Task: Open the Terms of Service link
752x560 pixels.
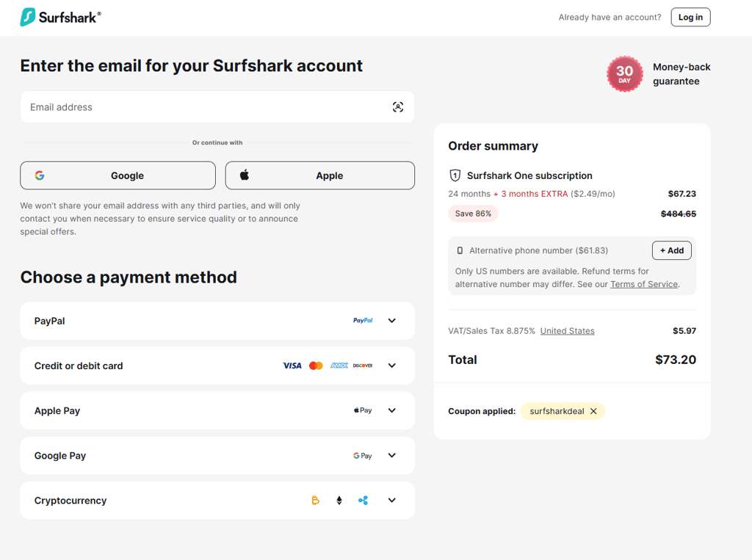Action: (x=643, y=284)
